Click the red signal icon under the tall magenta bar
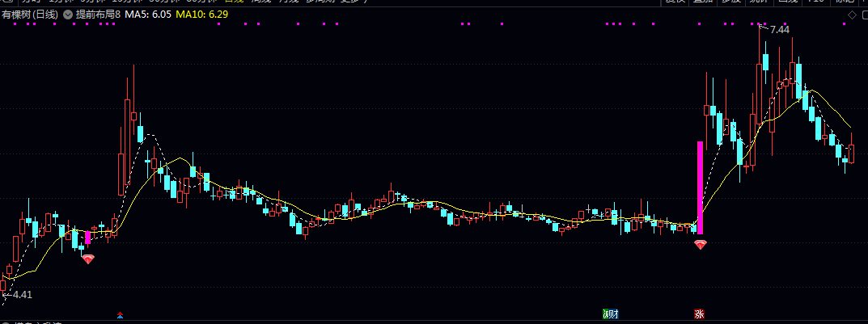 (701, 244)
